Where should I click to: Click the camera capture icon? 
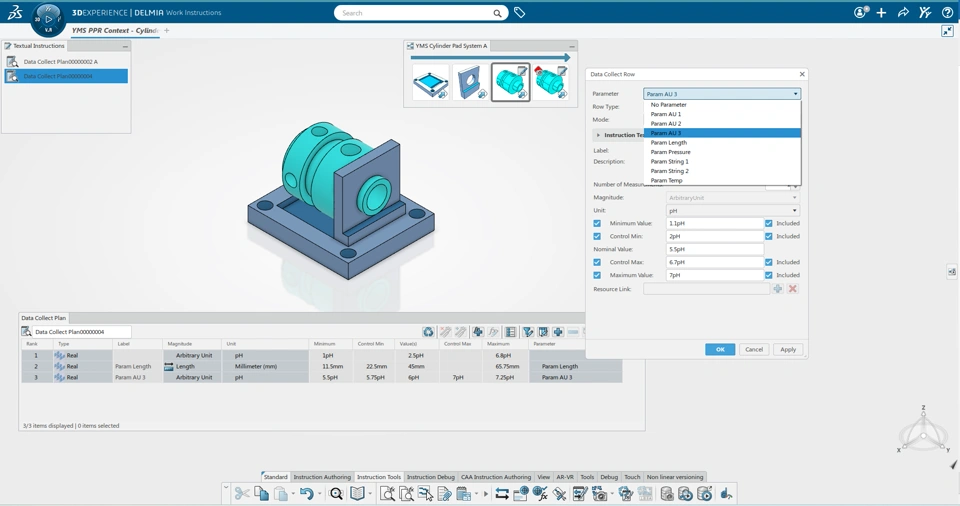point(599,493)
